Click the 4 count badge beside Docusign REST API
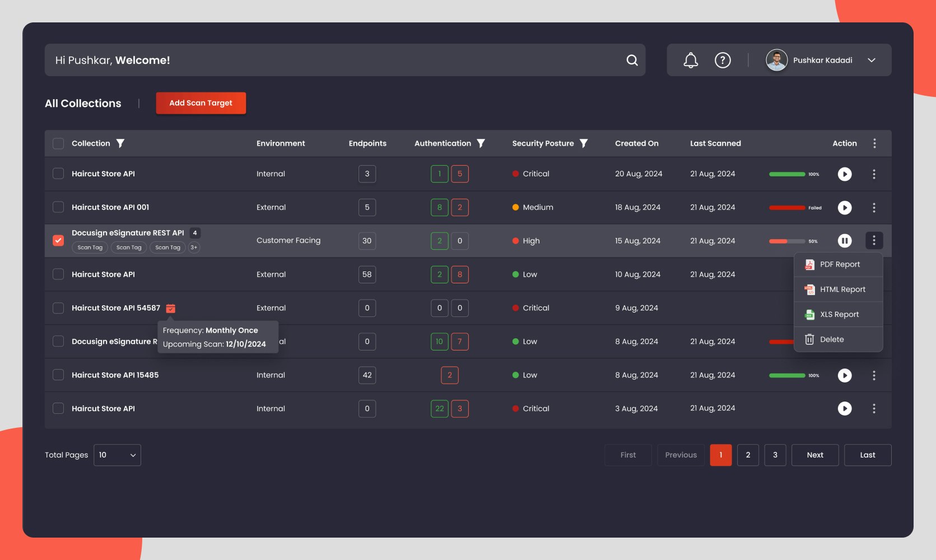This screenshot has width=936, height=560. point(195,233)
